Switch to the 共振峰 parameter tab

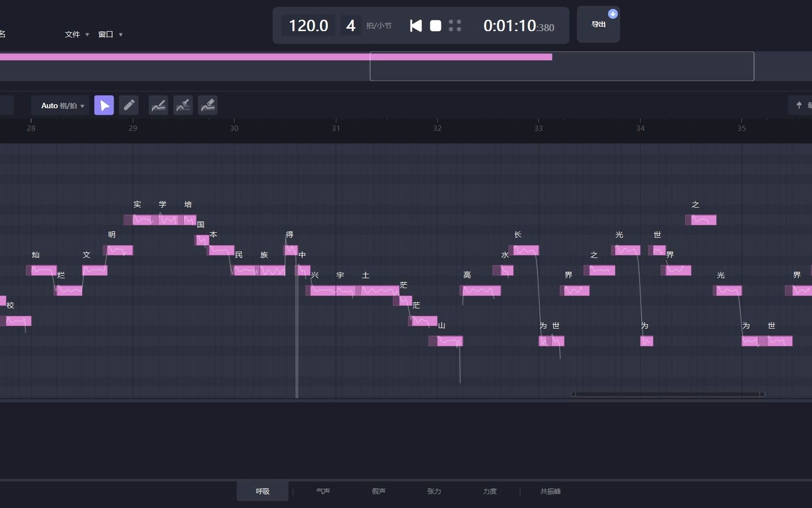click(551, 491)
